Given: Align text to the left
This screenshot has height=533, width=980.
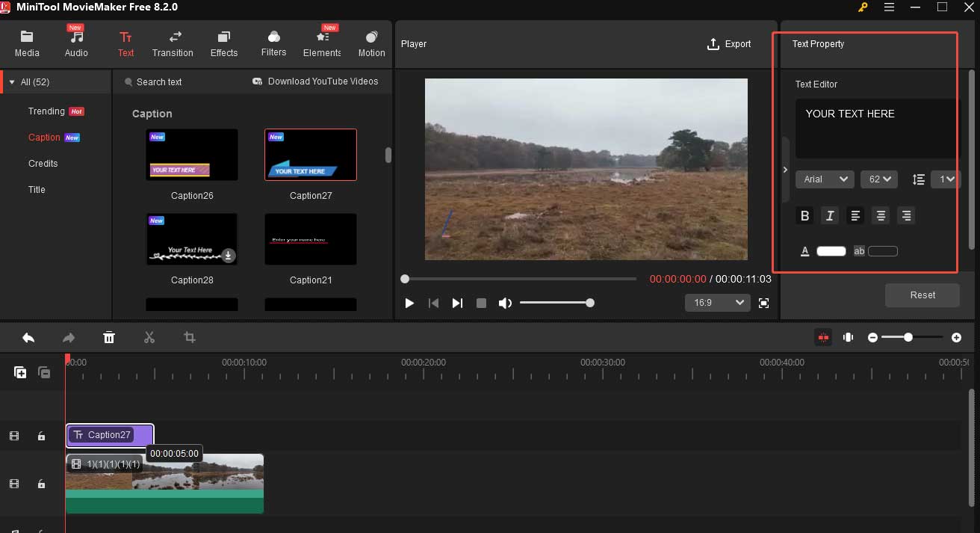Looking at the screenshot, I should [856, 216].
